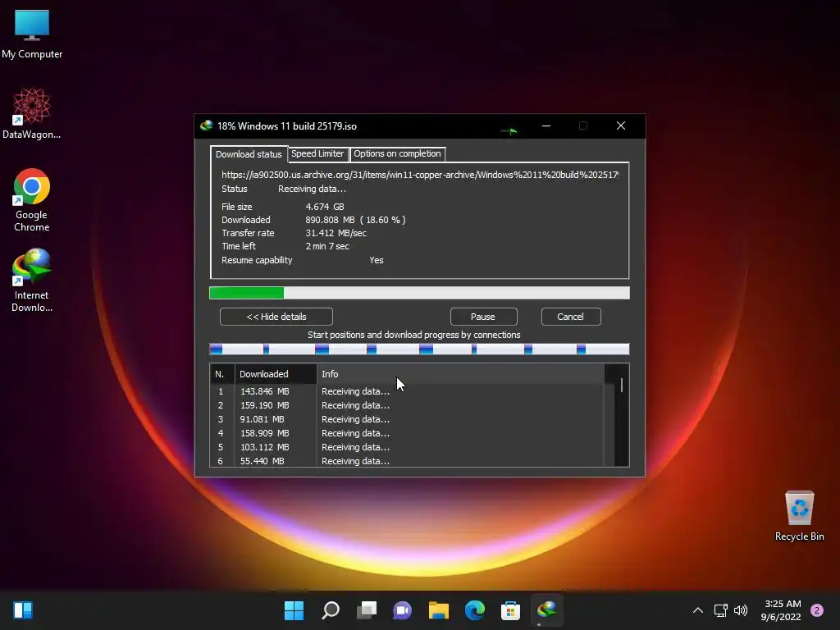Open taskbar Search
This screenshot has width=840, height=630.
[330, 610]
